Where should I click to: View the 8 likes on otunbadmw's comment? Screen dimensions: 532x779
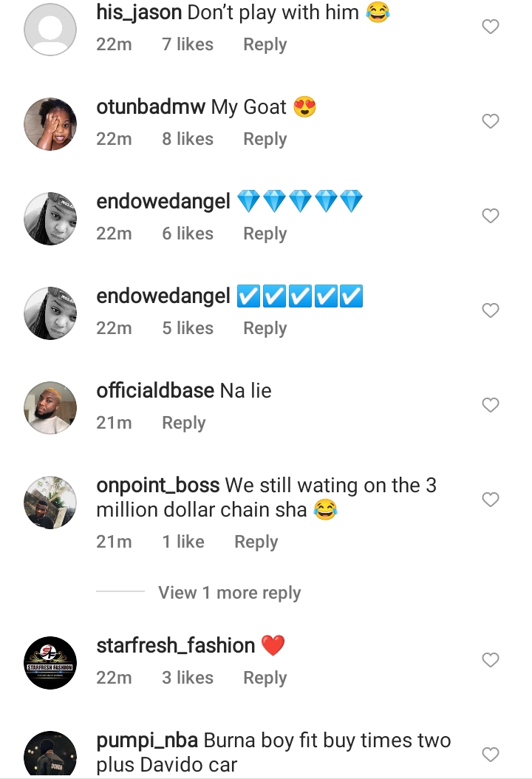click(x=188, y=139)
